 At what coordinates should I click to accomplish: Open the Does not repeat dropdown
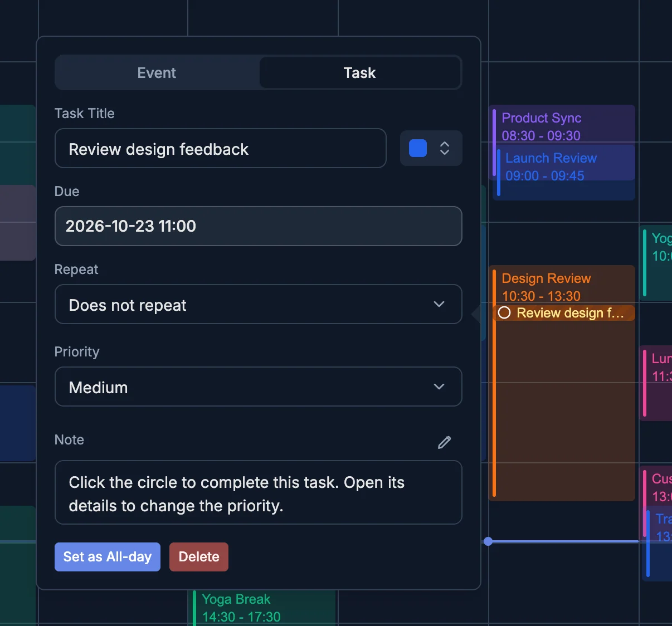pyautogui.click(x=259, y=305)
